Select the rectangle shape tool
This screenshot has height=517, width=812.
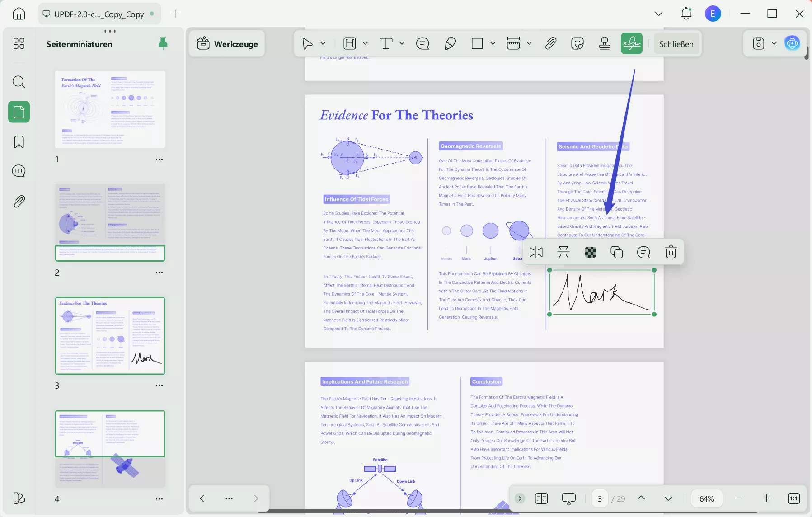pos(477,43)
